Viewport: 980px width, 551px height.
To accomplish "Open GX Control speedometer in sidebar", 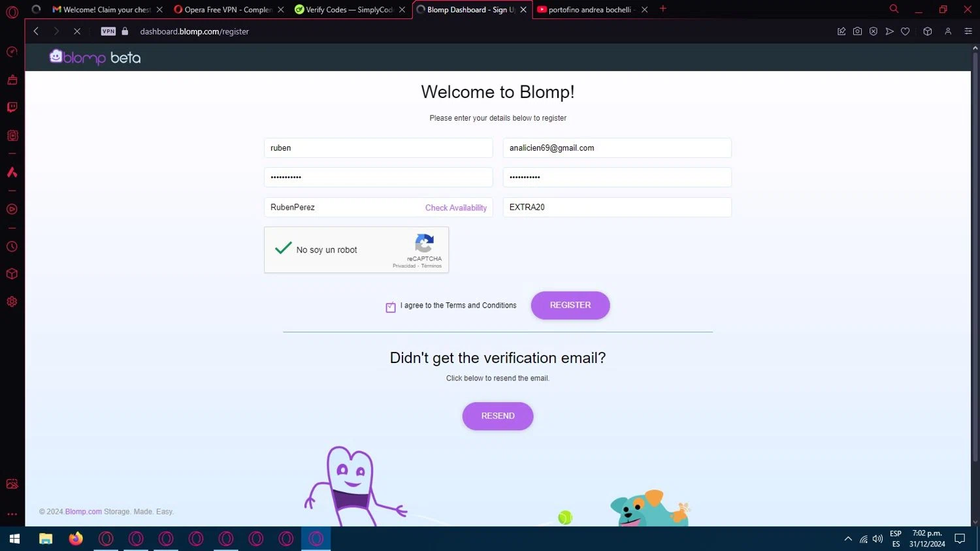I will [x=12, y=52].
